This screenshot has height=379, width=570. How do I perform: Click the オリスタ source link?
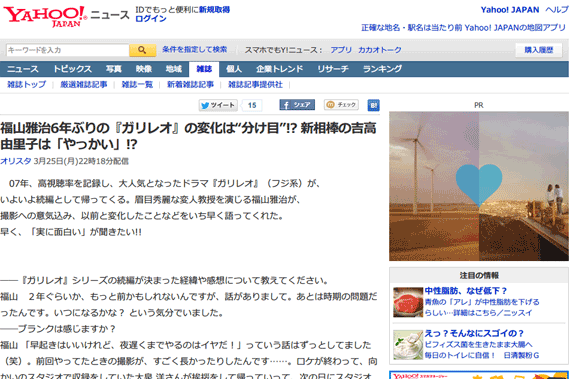(16, 161)
